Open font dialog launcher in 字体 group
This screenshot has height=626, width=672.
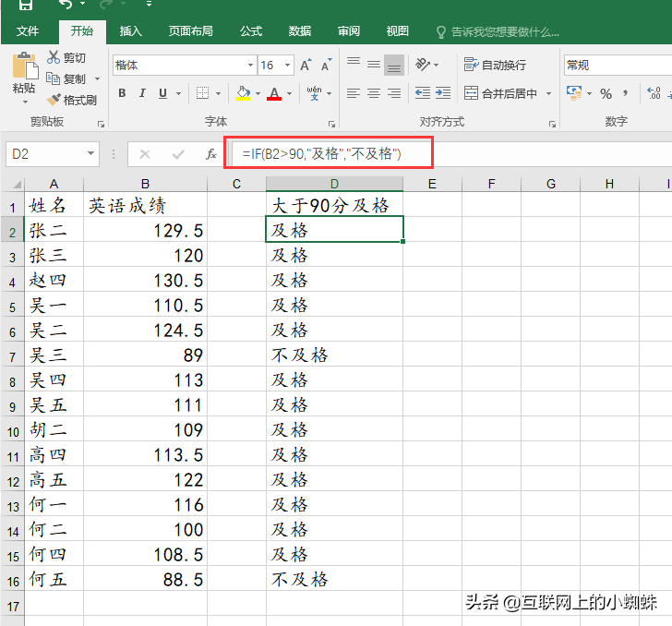pos(331,124)
